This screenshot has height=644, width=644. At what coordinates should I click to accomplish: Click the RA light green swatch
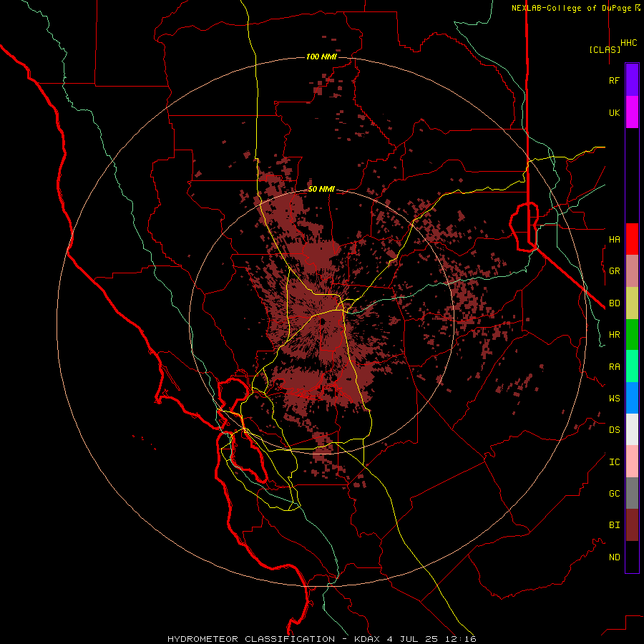(x=632, y=366)
